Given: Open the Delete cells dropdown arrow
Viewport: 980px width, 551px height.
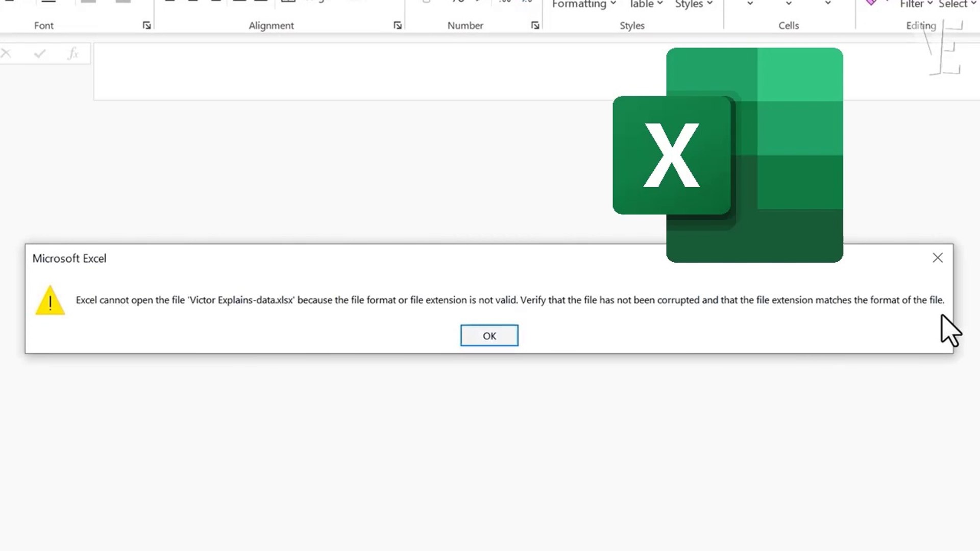Looking at the screenshot, I should [789, 4].
